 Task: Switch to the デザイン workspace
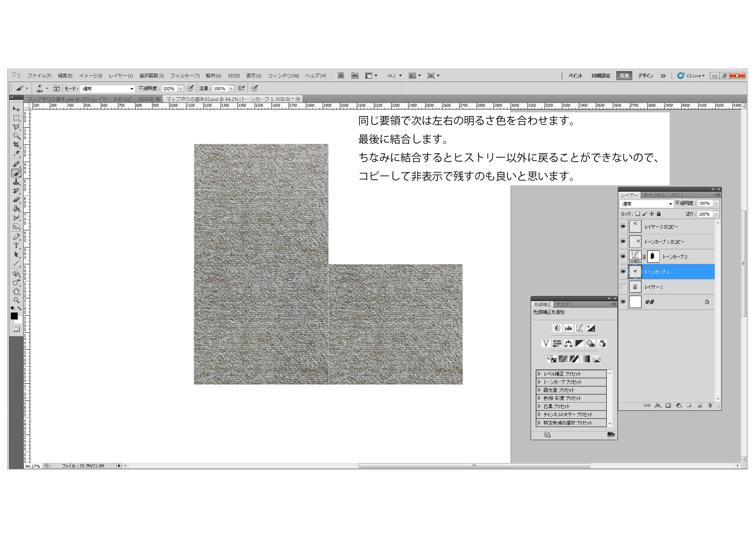645,76
